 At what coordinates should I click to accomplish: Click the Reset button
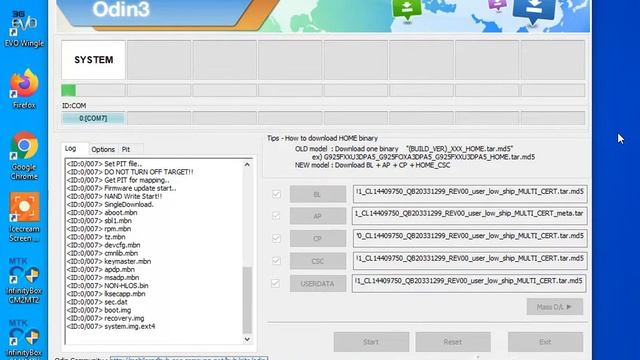[x=453, y=342]
